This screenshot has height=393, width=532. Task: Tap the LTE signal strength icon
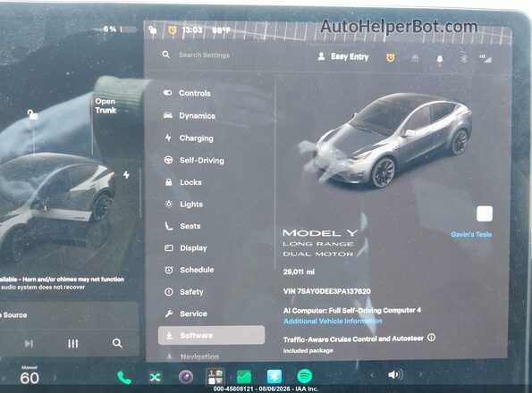coord(486,59)
